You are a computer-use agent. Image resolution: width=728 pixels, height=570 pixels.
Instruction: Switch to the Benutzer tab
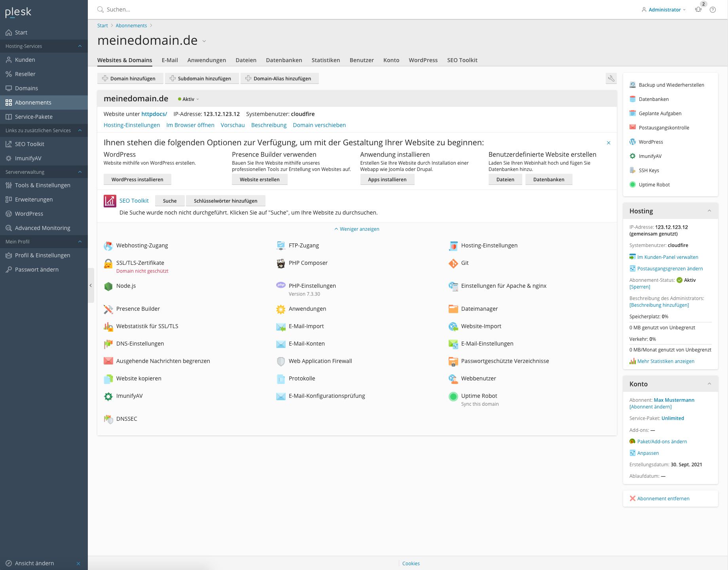(362, 60)
